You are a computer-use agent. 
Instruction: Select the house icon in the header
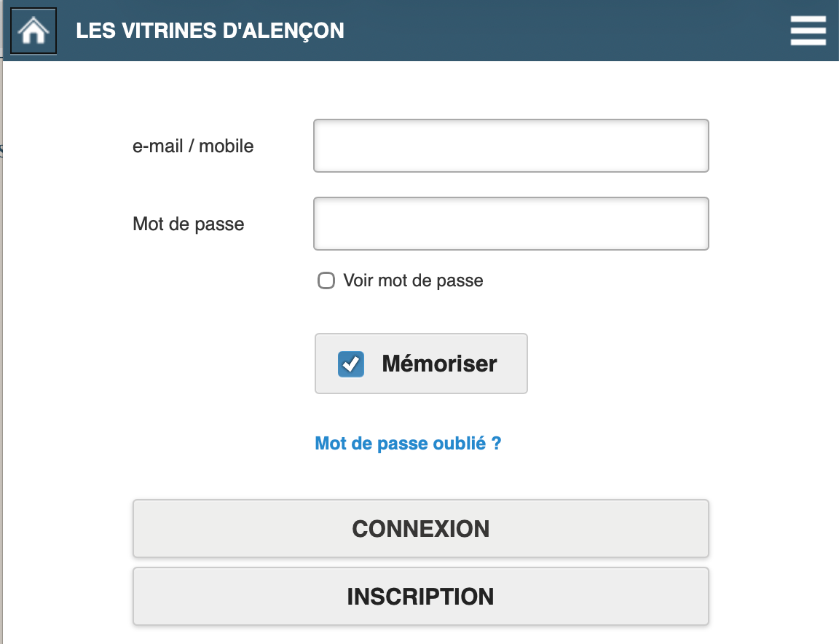pyautogui.click(x=34, y=31)
